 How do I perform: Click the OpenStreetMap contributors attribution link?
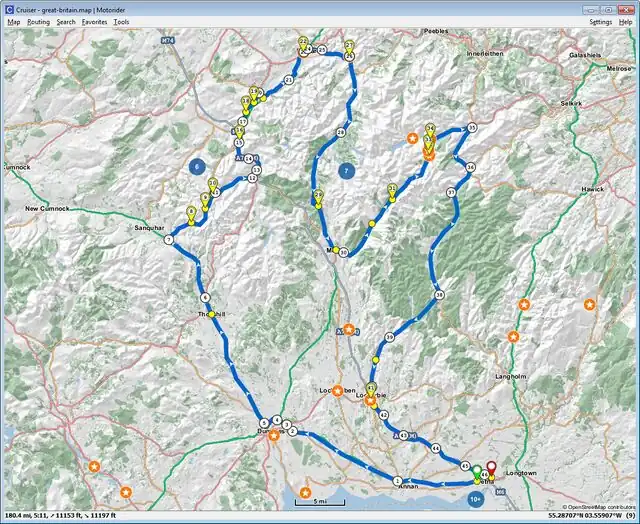pos(599,507)
